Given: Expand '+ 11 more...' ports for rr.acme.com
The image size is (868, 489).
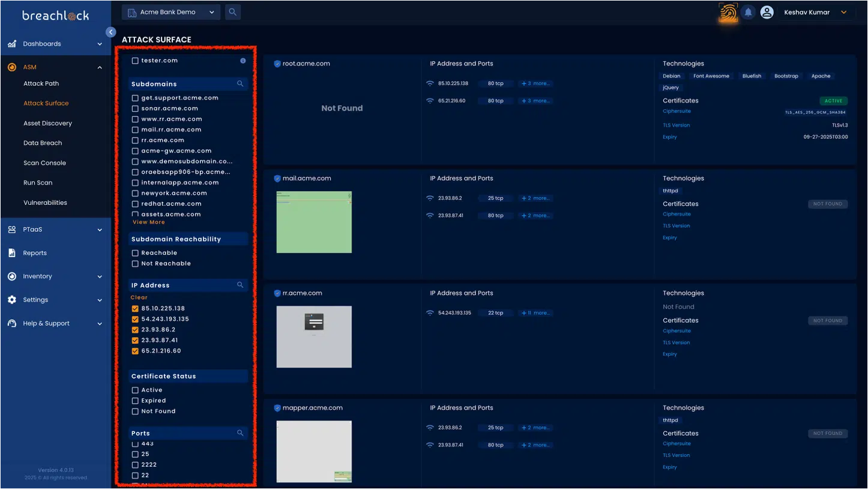Looking at the screenshot, I should (535, 313).
